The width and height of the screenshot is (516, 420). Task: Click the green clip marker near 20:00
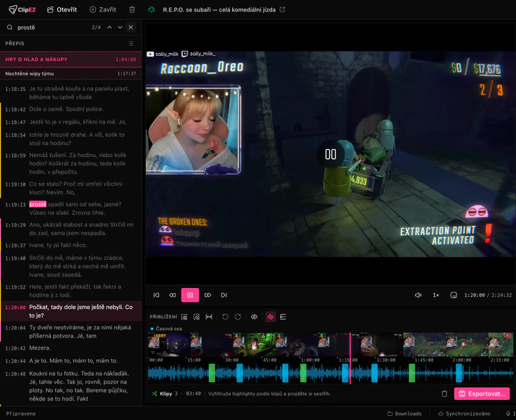point(212,373)
